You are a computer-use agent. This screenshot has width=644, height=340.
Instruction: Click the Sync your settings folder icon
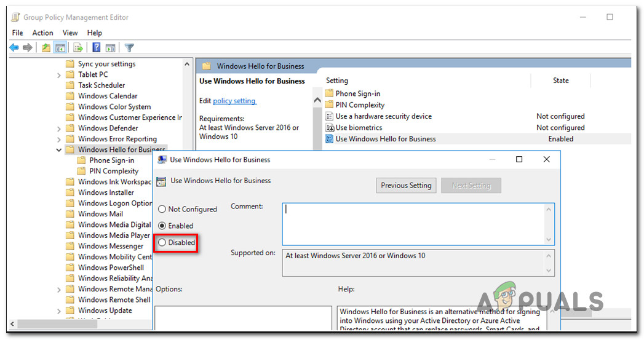click(x=70, y=64)
